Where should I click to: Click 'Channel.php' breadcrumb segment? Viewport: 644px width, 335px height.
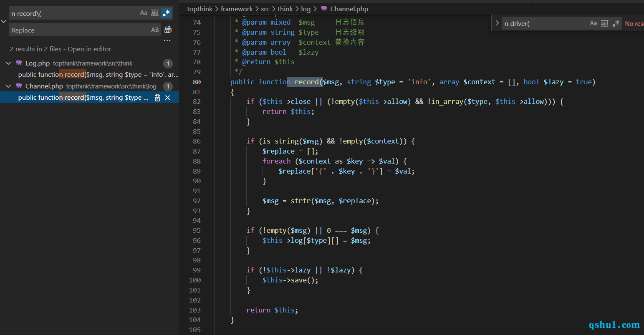[349, 9]
